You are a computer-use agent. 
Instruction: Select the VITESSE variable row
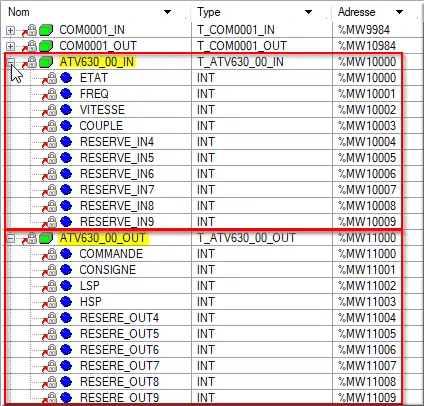(203, 110)
